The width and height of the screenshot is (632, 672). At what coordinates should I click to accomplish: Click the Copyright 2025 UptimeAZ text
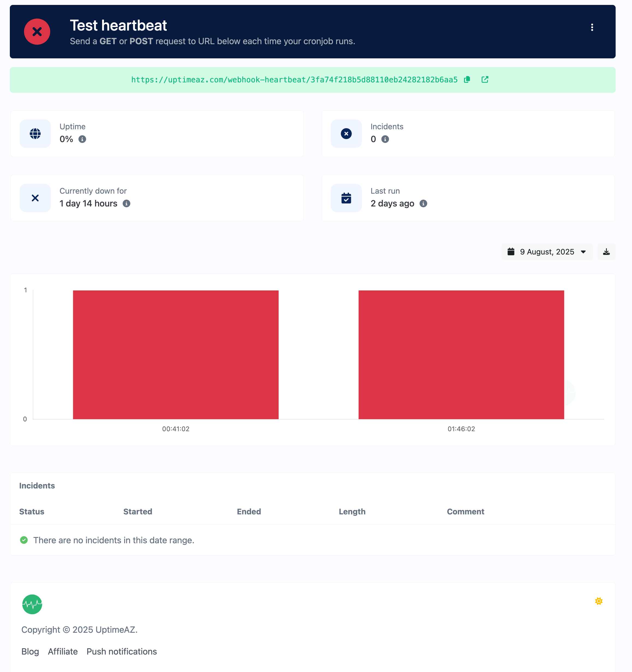pos(79,630)
